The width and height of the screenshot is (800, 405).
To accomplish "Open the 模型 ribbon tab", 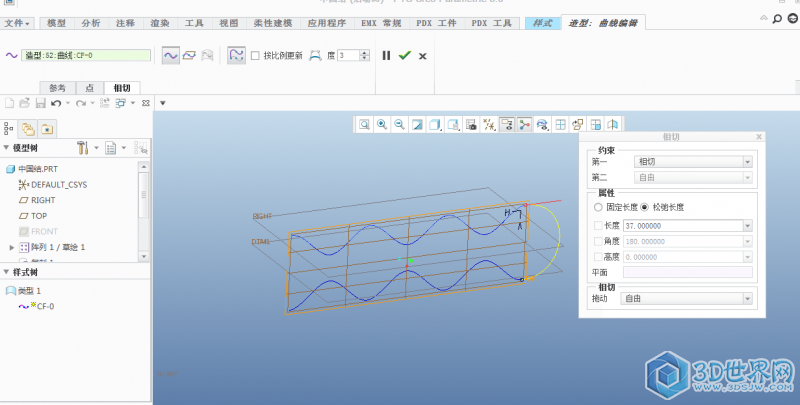I will pyautogui.click(x=56, y=23).
